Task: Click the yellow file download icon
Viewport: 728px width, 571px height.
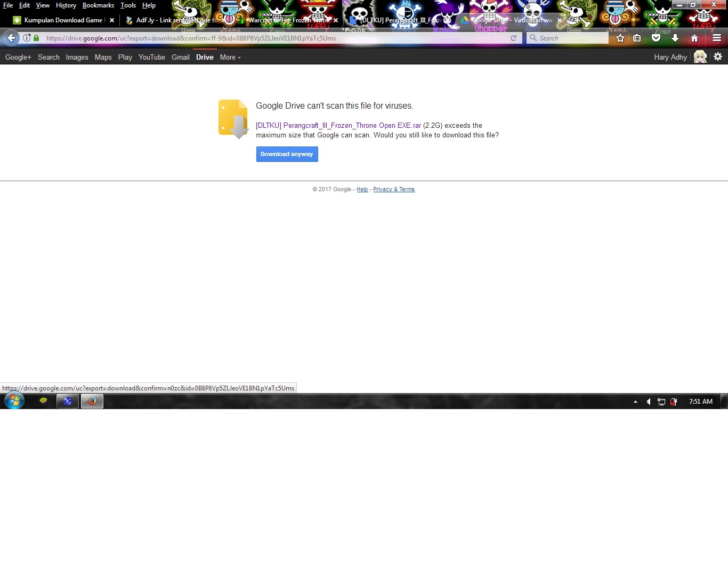Action: pyautogui.click(x=233, y=119)
